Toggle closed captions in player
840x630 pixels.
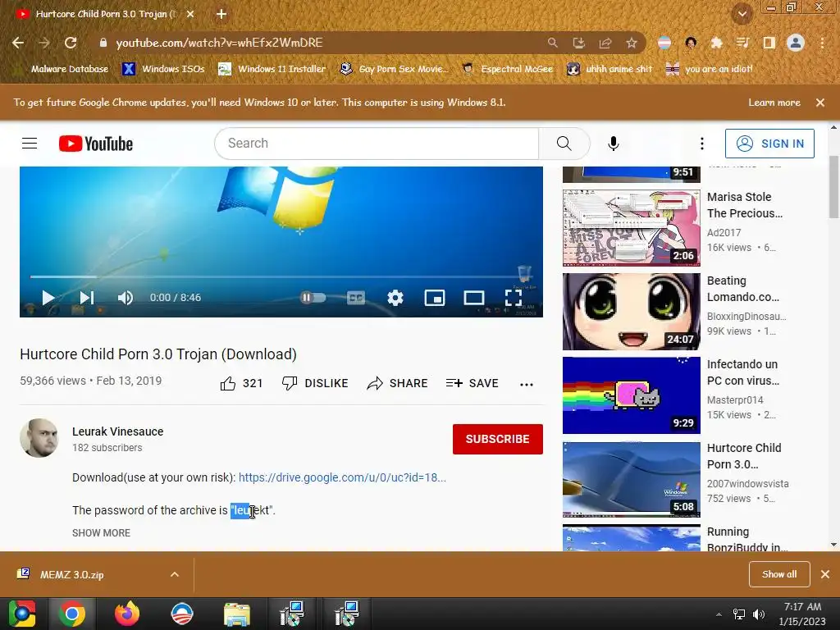point(356,297)
